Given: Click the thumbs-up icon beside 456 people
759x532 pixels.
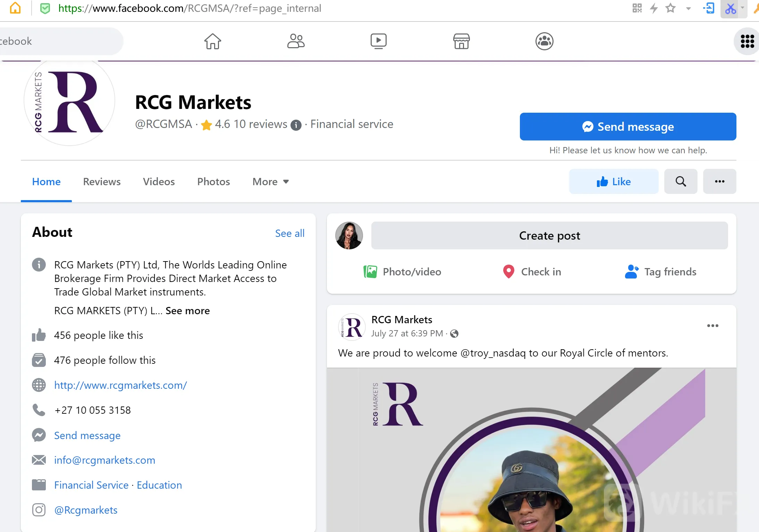Looking at the screenshot, I should pos(39,335).
